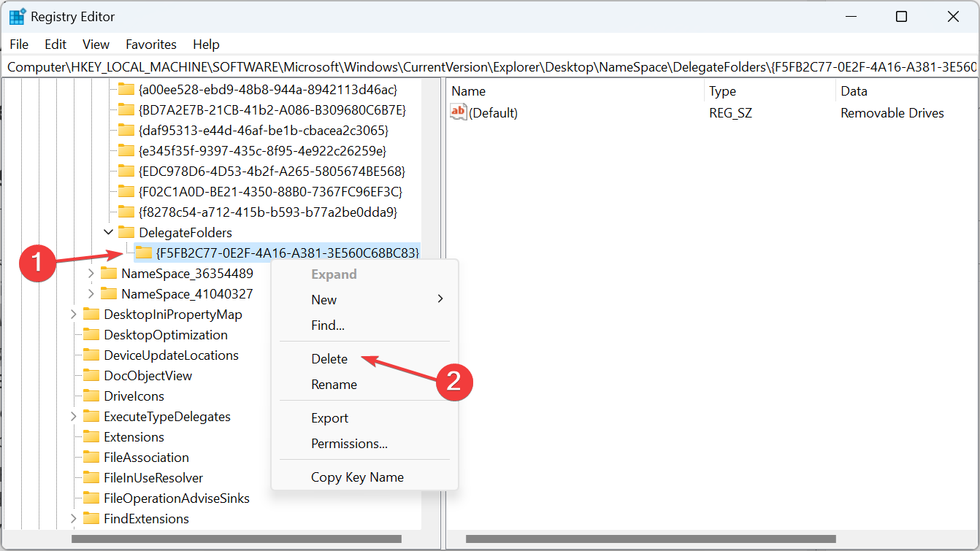This screenshot has width=980, height=551.
Task: Click the folder icon for {BD7A2E7B-21CB-41b2-A086-B309680C6B7E}
Action: tap(126, 110)
